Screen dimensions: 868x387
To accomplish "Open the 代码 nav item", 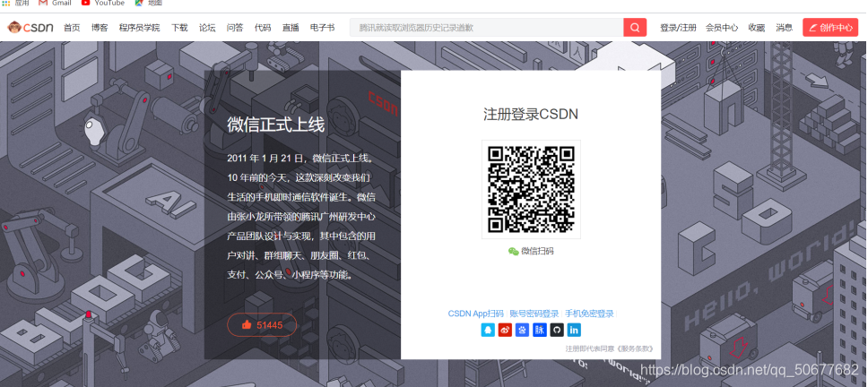I will point(263,28).
